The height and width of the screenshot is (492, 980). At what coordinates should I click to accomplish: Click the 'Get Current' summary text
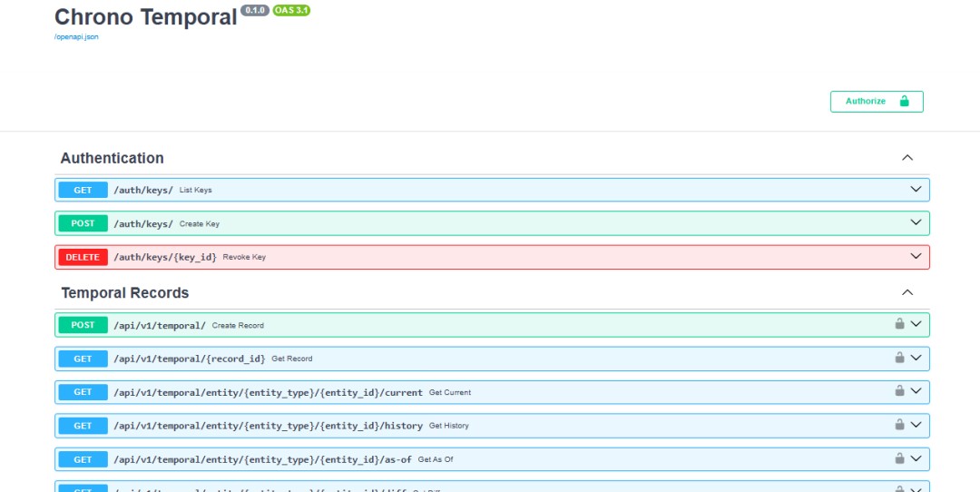(x=450, y=392)
